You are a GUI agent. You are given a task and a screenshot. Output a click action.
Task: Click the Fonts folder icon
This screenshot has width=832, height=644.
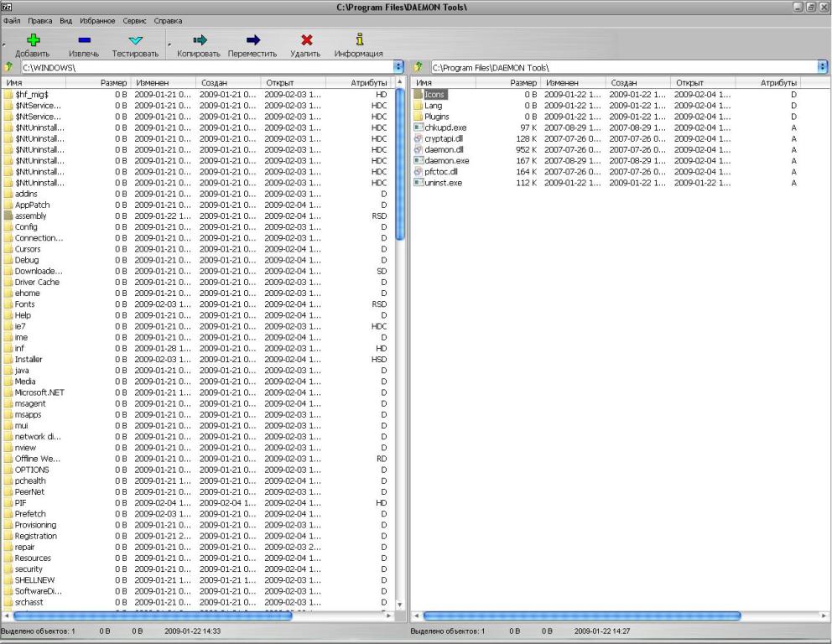click(x=8, y=304)
